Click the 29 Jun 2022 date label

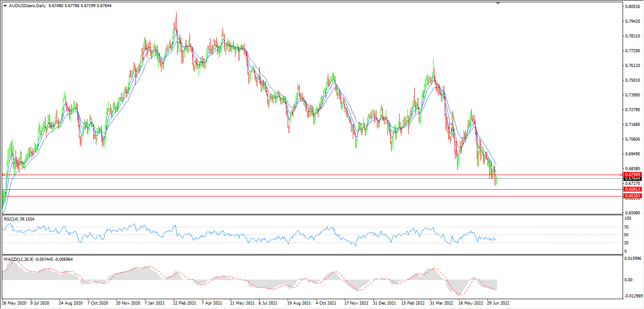[x=498, y=303]
